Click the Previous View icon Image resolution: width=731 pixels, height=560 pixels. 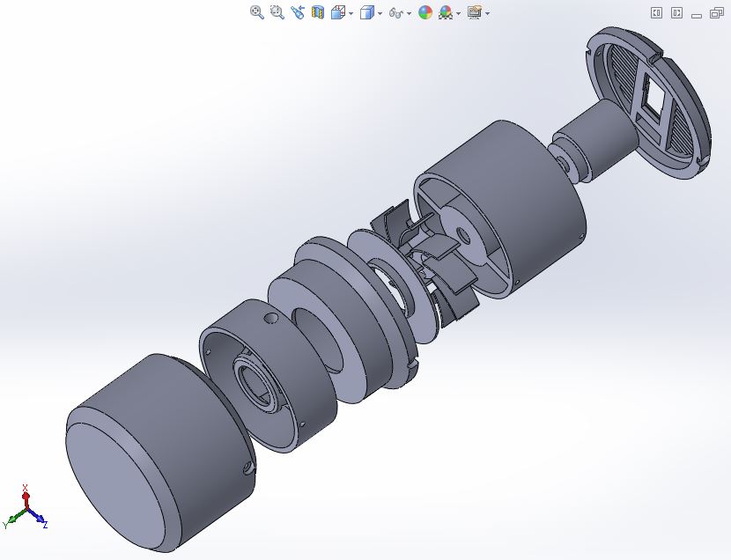[x=298, y=12]
